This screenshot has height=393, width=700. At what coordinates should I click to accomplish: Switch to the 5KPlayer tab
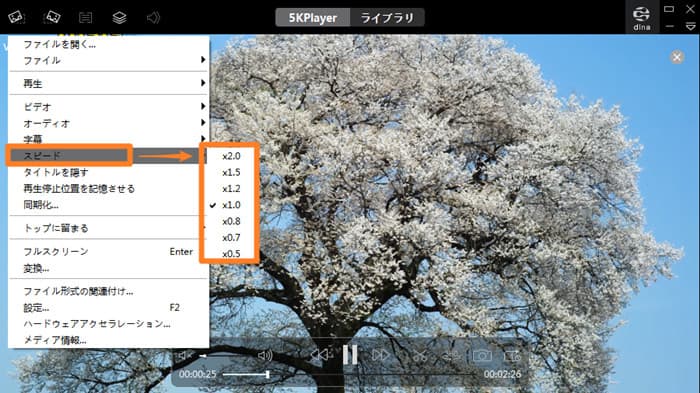pos(312,18)
